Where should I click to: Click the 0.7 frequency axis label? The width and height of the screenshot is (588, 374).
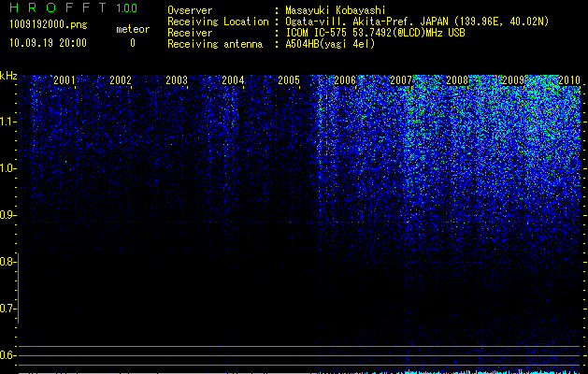pos(7,309)
